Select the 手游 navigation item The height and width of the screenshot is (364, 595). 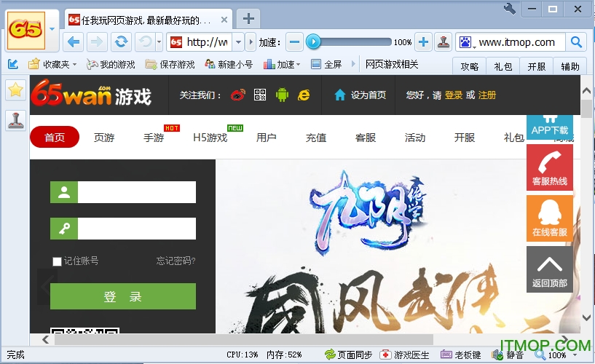pos(154,138)
